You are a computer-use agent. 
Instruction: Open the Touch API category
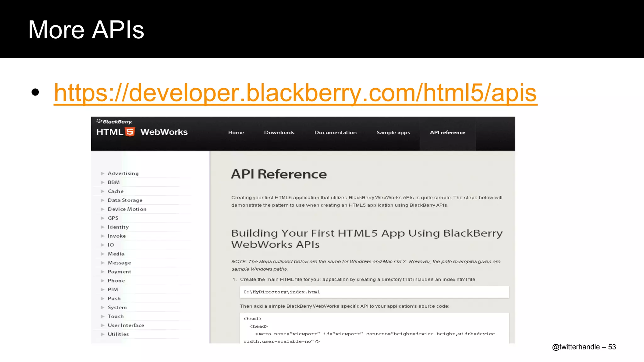pyautogui.click(x=115, y=316)
